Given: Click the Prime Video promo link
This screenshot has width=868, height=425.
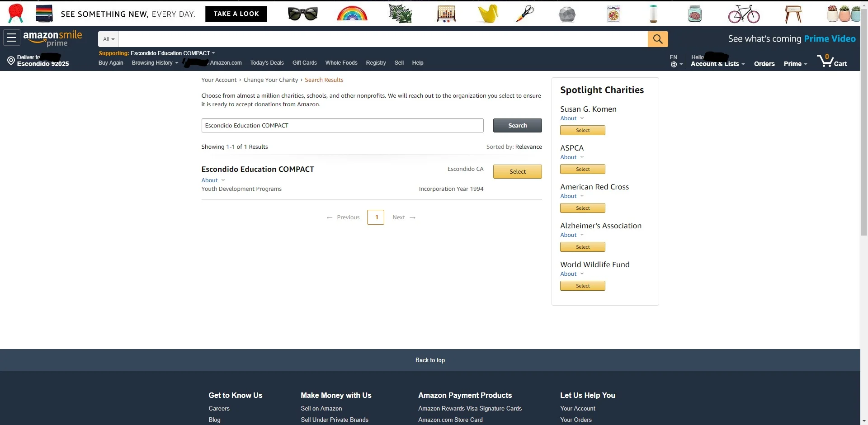Looking at the screenshot, I should click(x=792, y=39).
